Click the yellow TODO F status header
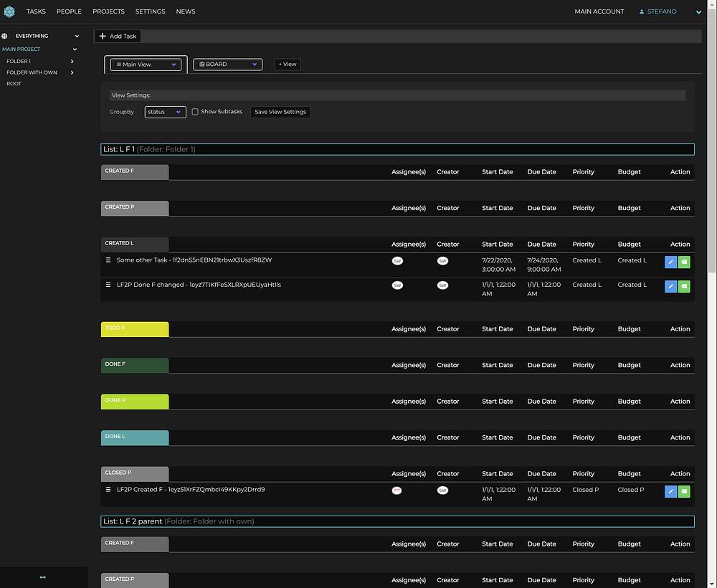The width and height of the screenshot is (717, 588). tap(135, 329)
